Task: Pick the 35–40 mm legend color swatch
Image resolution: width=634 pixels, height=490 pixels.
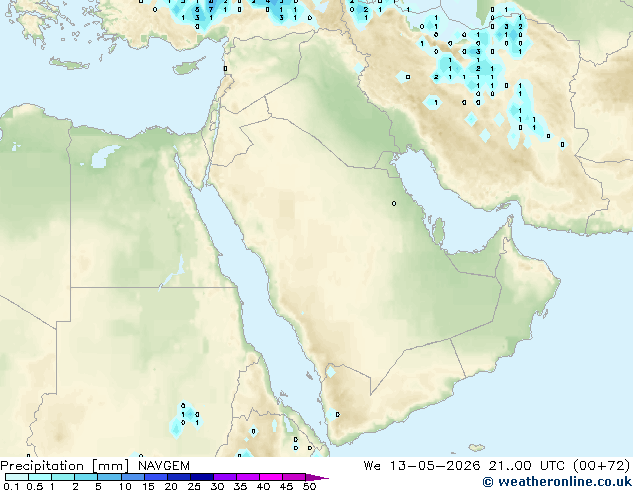Action: click(x=248, y=477)
